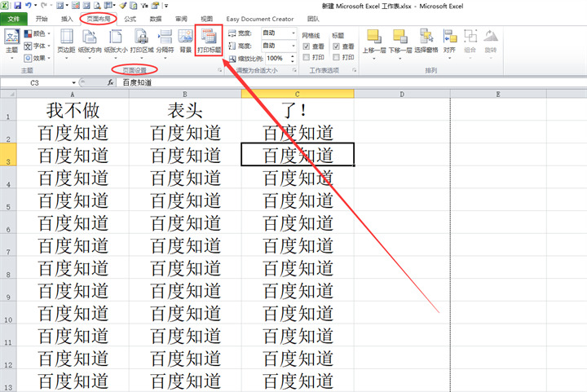Viewport: 587px width, 392px height.
Task: Select cell B6 containing 百度知道
Action: 185,222
